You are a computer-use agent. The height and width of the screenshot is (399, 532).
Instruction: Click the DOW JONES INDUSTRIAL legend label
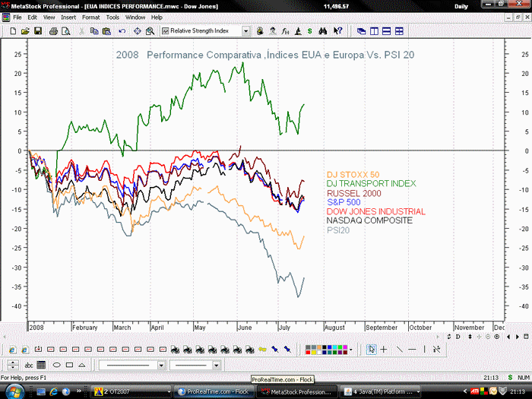point(376,212)
